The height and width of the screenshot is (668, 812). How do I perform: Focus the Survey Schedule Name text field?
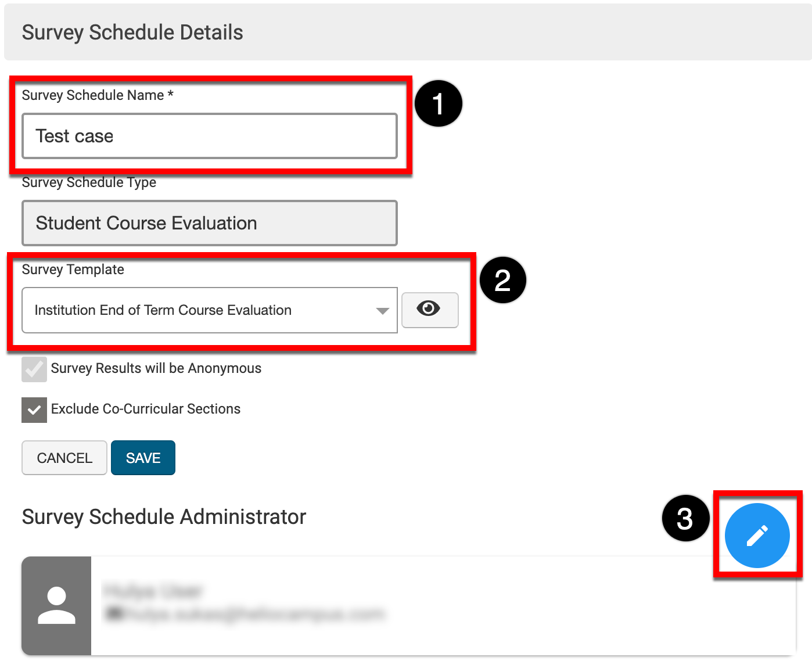click(209, 136)
